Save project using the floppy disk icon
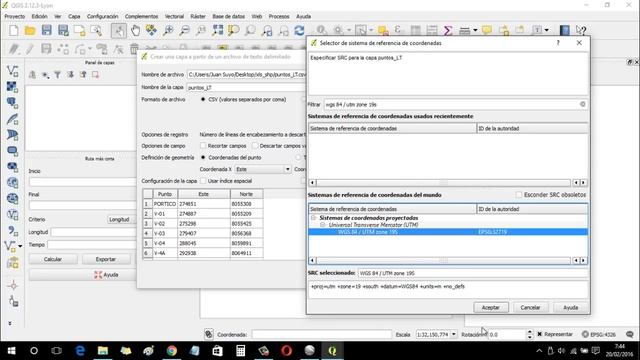This screenshot has height=360, width=640. pos(47,30)
